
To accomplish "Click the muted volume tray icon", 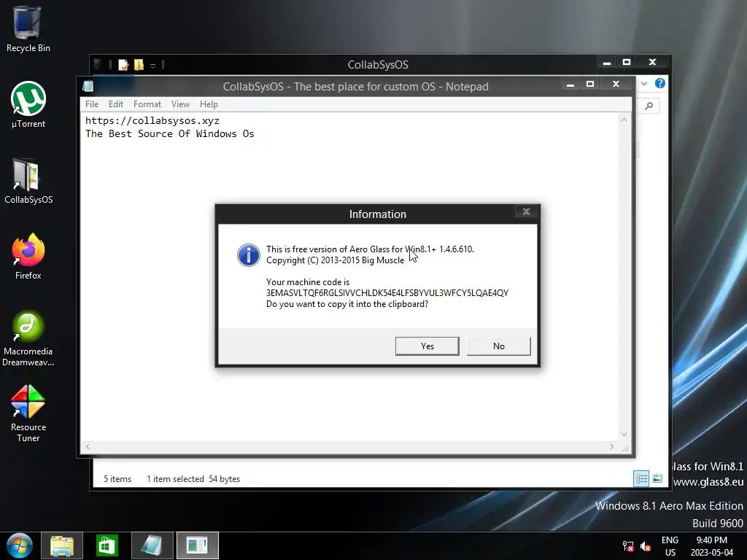I will (x=646, y=546).
